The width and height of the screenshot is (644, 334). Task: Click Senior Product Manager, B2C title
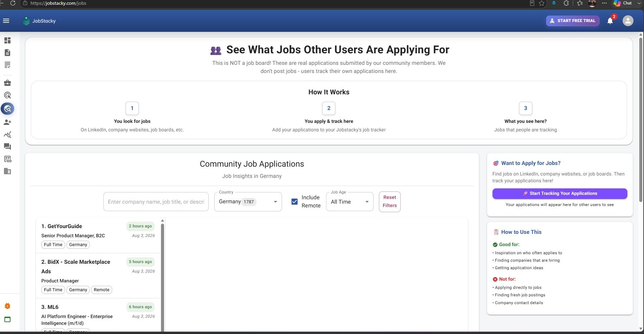point(73,236)
